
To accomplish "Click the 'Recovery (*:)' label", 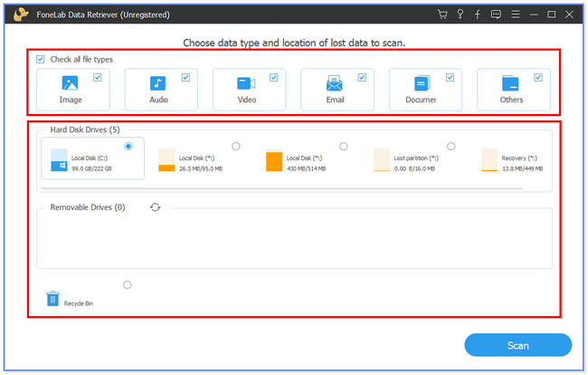I will pyautogui.click(x=519, y=158).
